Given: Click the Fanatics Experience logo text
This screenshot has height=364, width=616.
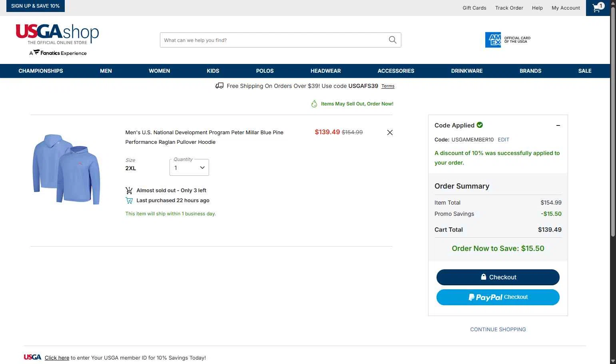Looking at the screenshot, I should coord(58,53).
